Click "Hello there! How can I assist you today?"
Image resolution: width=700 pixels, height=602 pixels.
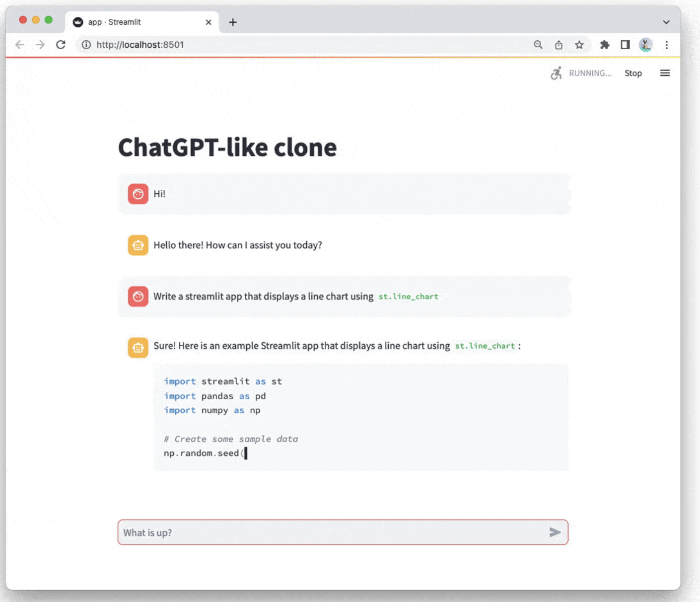click(x=238, y=245)
